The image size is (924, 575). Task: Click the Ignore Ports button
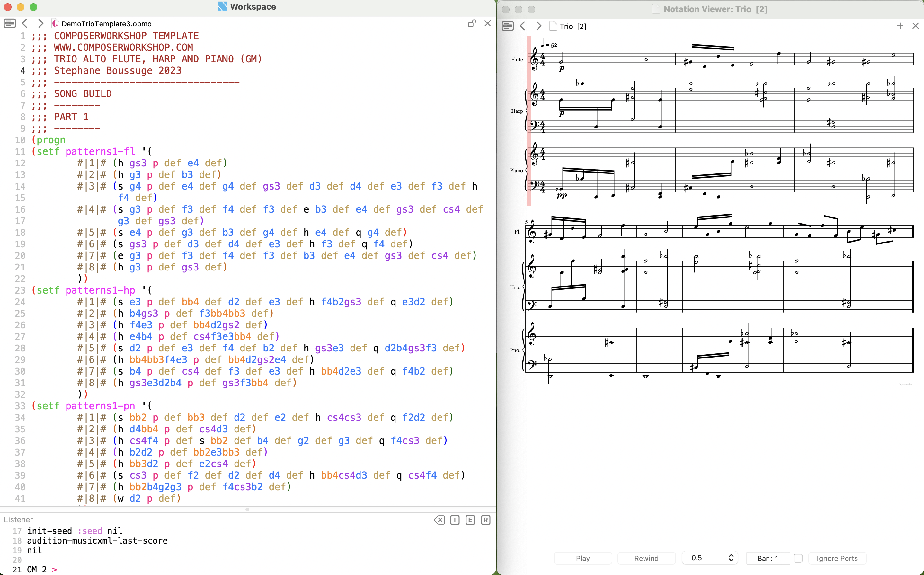coord(837,558)
